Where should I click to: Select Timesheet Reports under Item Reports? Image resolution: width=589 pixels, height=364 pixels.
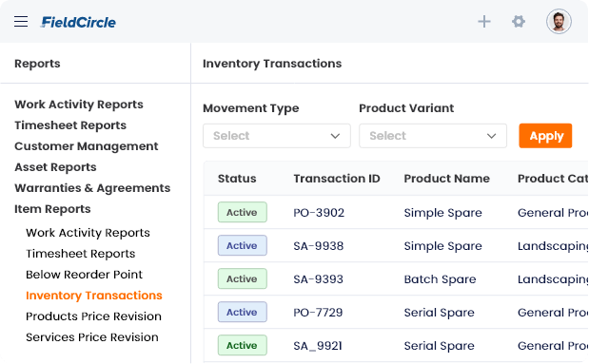click(80, 254)
